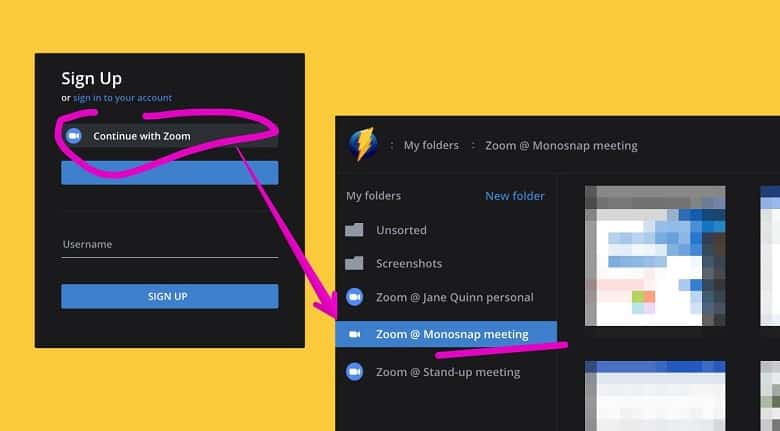The height and width of the screenshot is (431, 780).
Task: Open the sign in to your account link
Action: (122, 98)
